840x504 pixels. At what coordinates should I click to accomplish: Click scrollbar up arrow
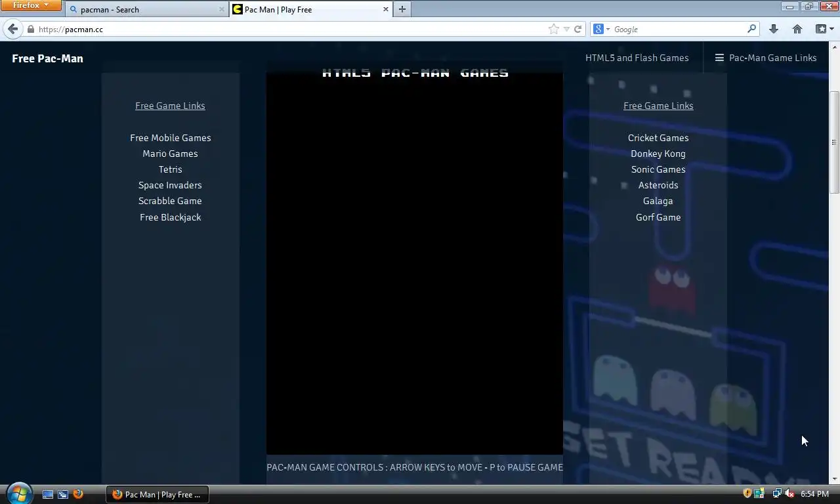click(834, 47)
